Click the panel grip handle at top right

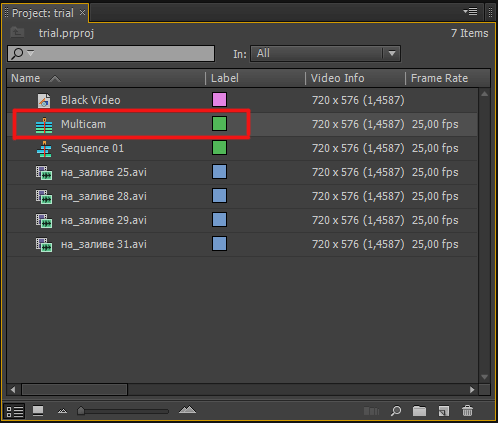pyautogui.click(x=490, y=12)
